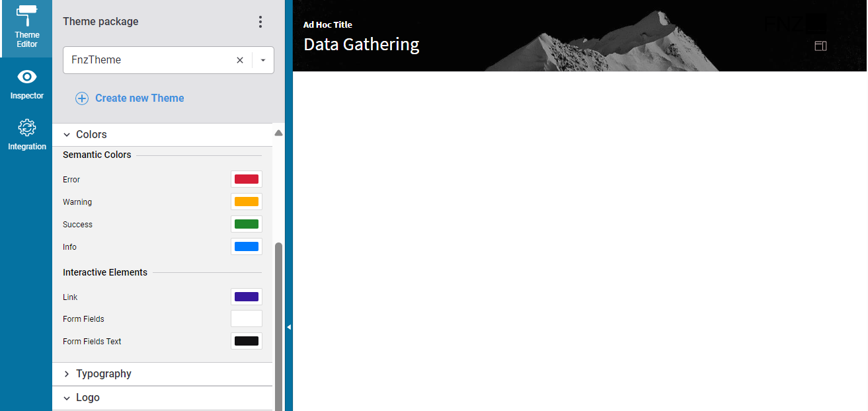This screenshot has height=411, width=868.
Task: Open the Success color swatch
Action: point(247,224)
